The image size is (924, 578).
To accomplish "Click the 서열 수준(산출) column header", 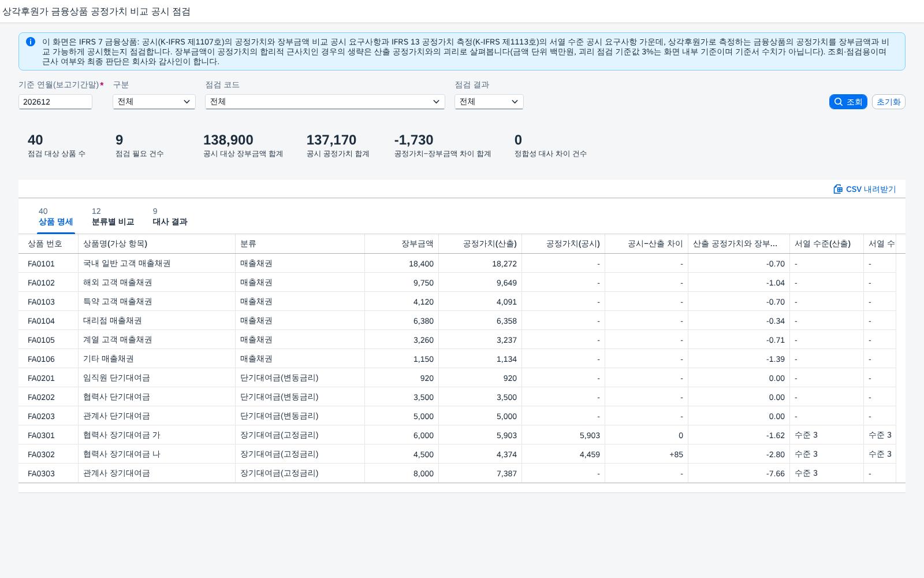I will 827,244.
